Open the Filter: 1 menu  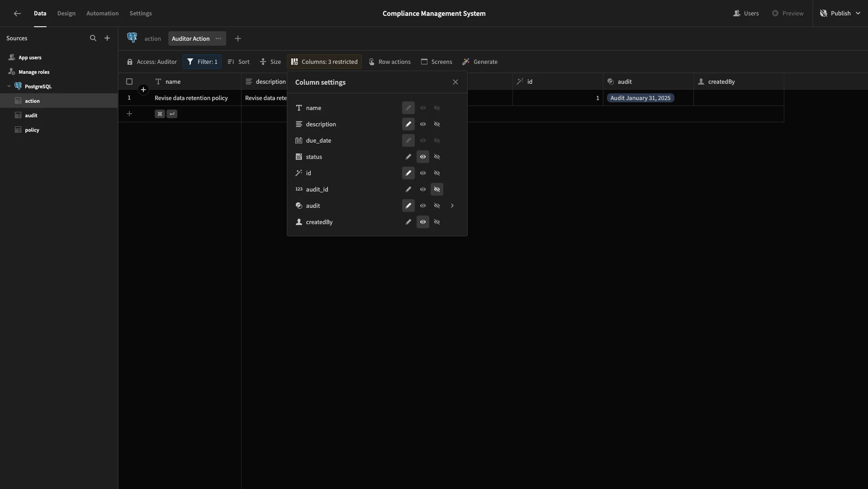pos(202,62)
